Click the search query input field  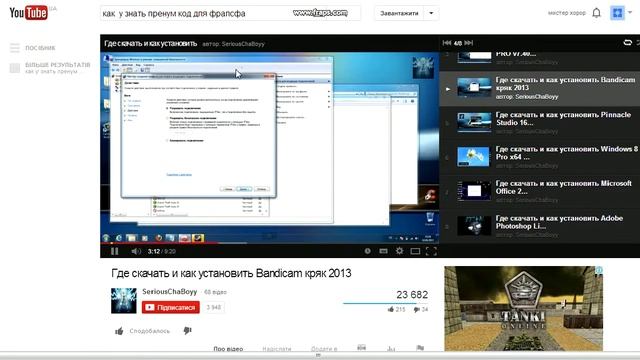(230, 13)
